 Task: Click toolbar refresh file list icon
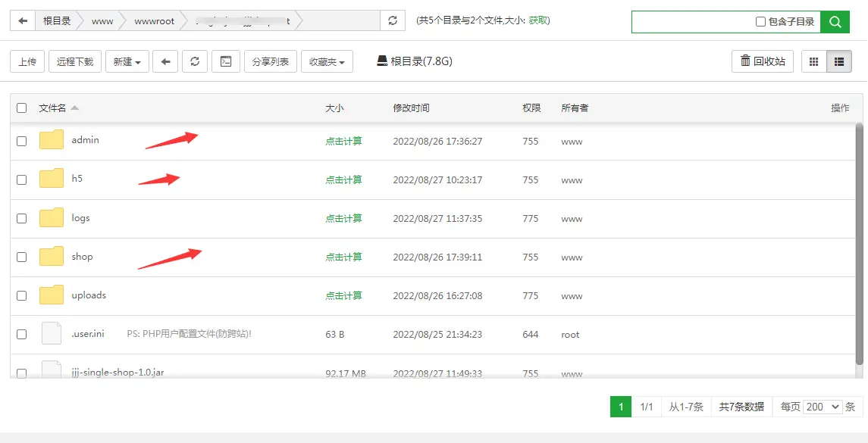195,61
